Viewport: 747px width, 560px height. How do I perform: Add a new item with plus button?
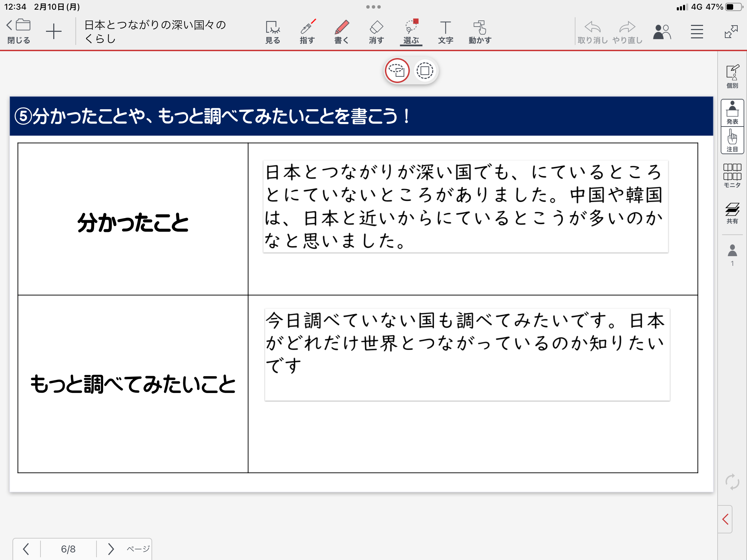(x=54, y=32)
